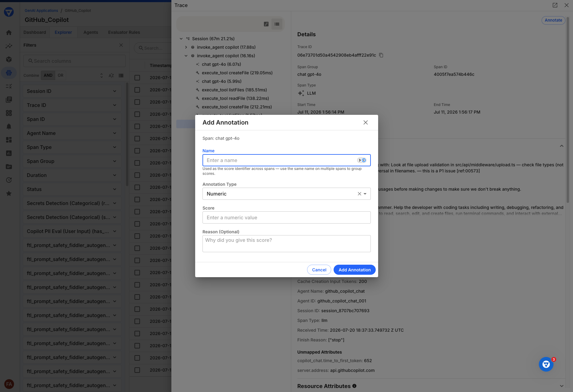Open the Dashboard tab
Viewport: 573px width, 392px height.
(x=35, y=32)
